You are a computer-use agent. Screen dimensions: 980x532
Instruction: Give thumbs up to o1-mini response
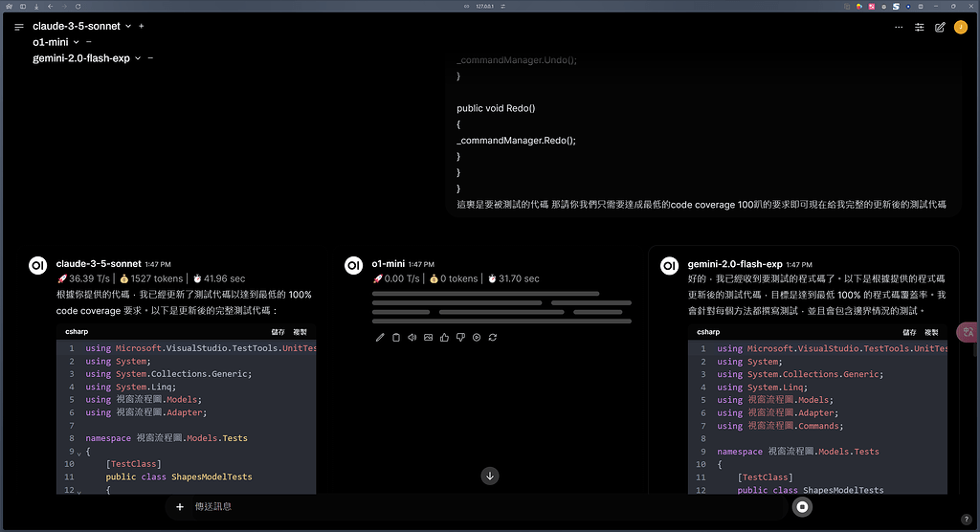coord(444,338)
